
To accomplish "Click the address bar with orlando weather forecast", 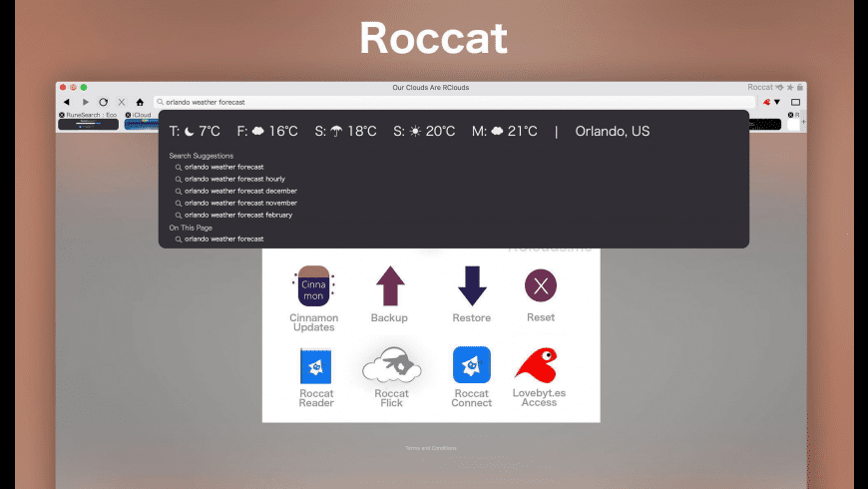I will (454, 102).
